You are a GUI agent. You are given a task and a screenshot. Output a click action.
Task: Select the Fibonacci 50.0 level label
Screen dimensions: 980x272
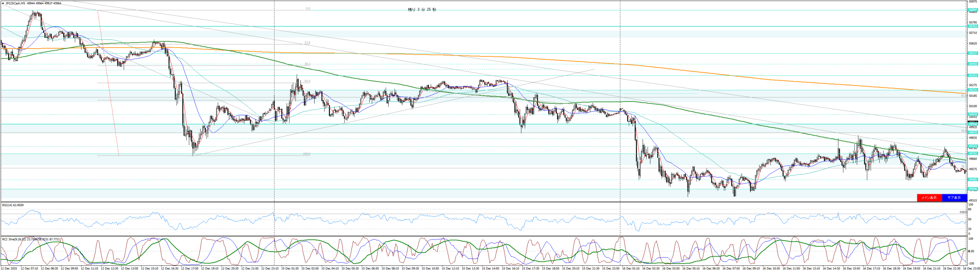[307, 81]
